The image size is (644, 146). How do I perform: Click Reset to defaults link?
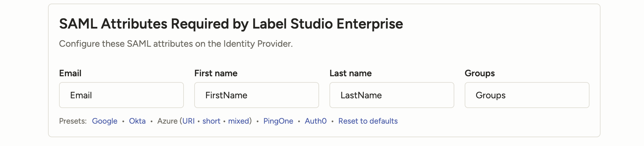[368, 121]
